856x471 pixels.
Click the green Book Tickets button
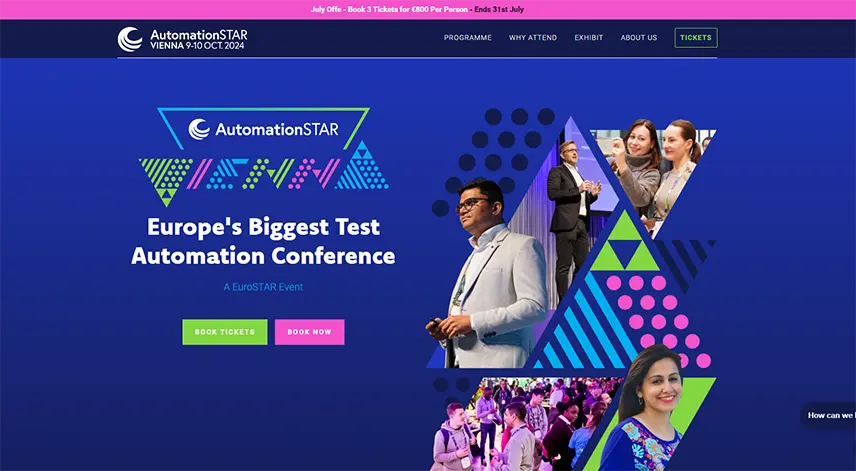pos(225,332)
